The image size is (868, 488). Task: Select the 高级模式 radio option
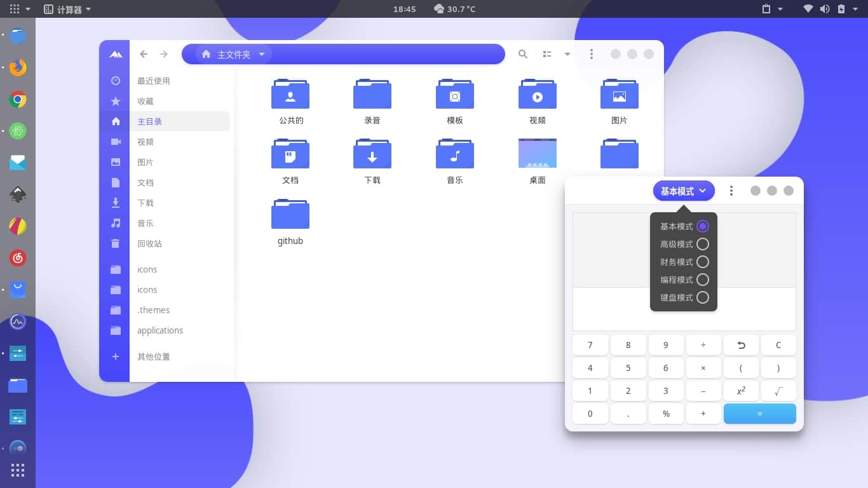pyautogui.click(x=702, y=244)
